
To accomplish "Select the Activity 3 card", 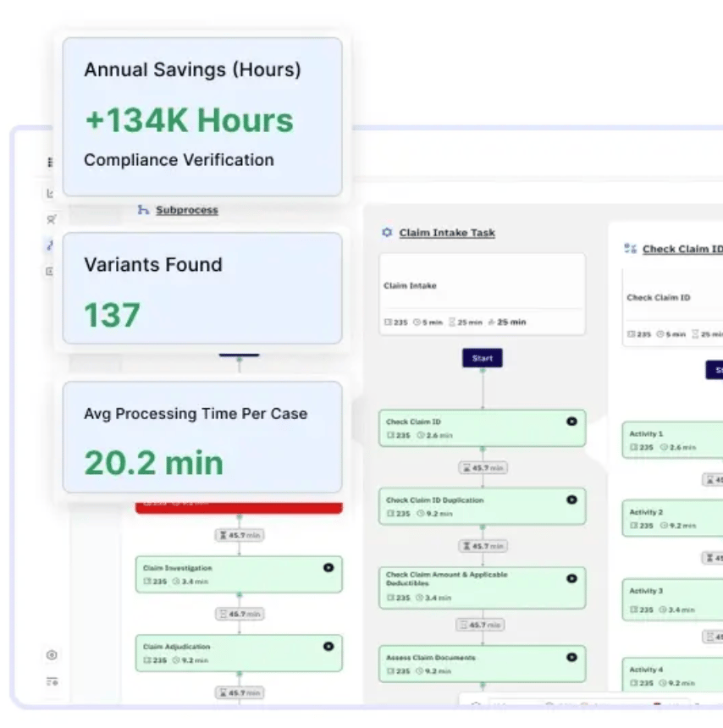I will pyautogui.click(x=672, y=600).
